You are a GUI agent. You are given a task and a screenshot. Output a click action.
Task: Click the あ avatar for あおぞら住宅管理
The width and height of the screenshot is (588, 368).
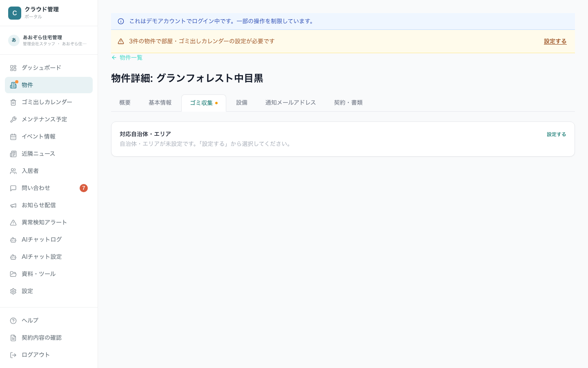tap(14, 40)
